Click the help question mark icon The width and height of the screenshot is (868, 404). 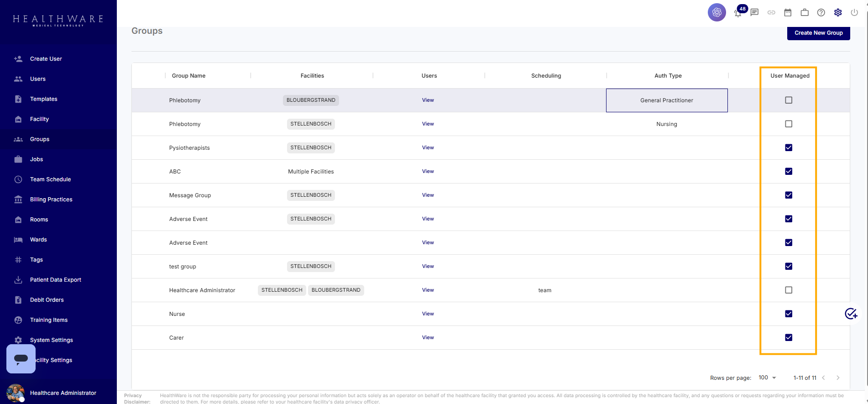coord(821,12)
